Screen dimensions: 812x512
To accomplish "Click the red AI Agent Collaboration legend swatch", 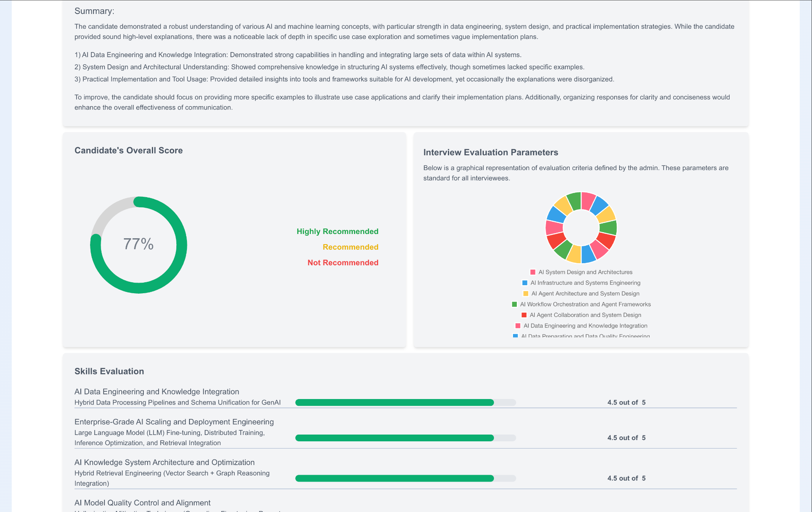I will 524,315.
